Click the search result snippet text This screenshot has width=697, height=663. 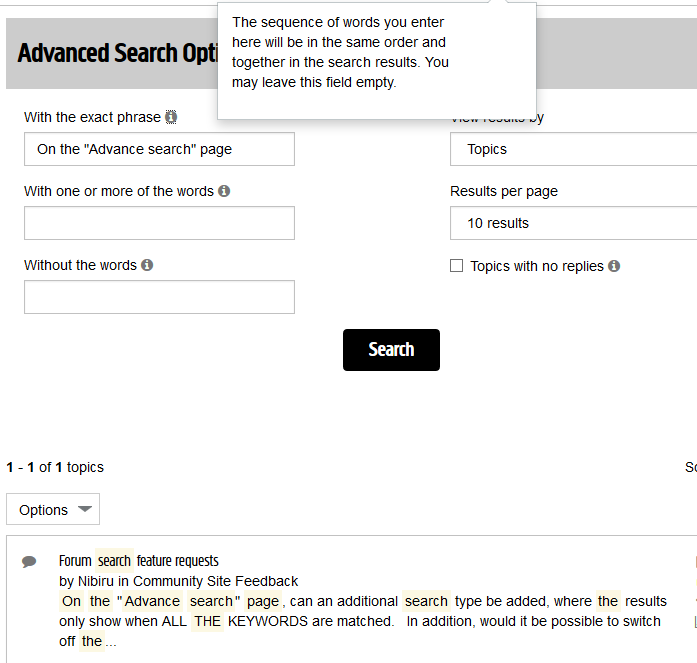pyautogui.click(x=360, y=621)
